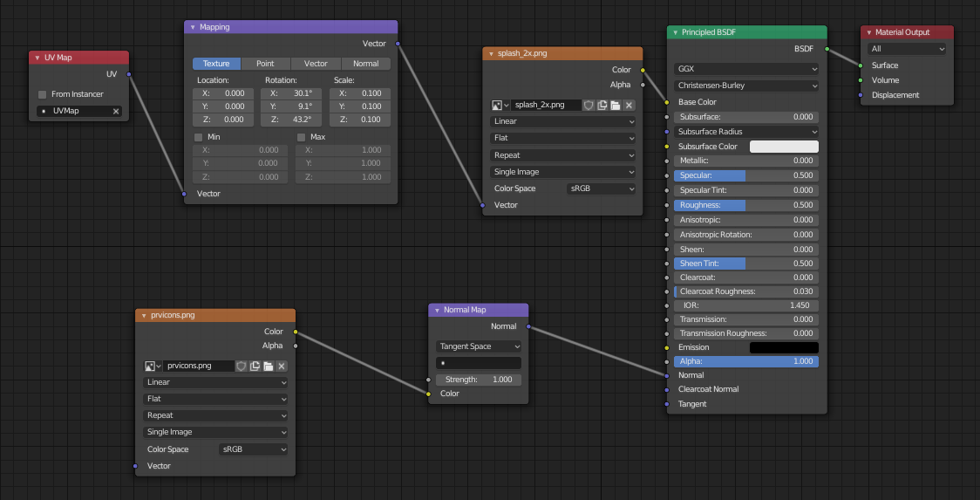Open image file for splash_2x.png node
The width and height of the screenshot is (980, 500).
(616, 105)
